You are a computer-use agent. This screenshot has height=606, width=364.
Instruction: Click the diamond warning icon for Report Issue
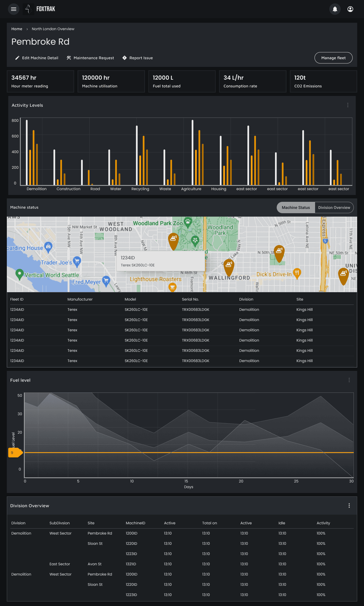pyautogui.click(x=125, y=58)
